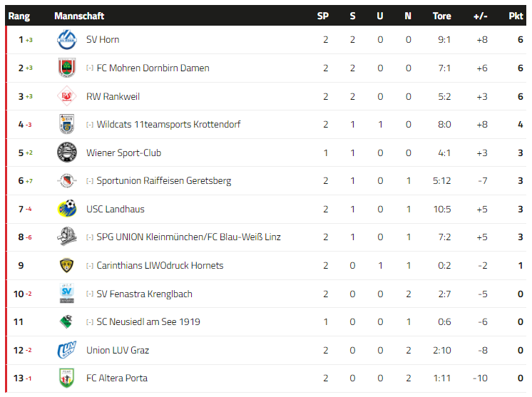Click the Mannschaft column header
Image resolution: width=532 pixels, height=397 pixels.
tap(79, 16)
